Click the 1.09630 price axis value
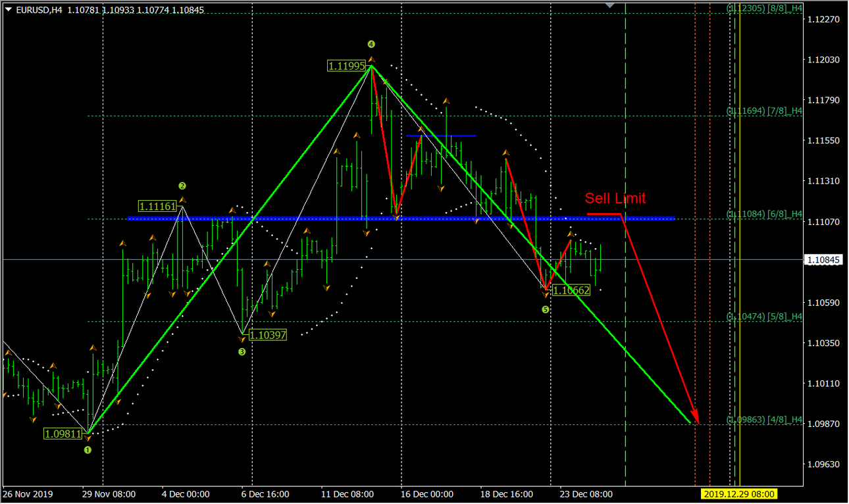849x504 pixels. click(823, 465)
